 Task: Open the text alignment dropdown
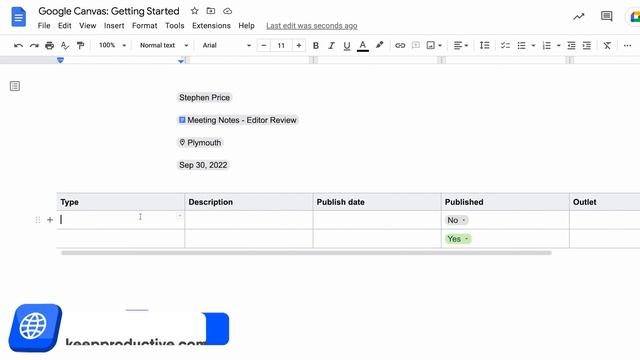pos(461,45)
